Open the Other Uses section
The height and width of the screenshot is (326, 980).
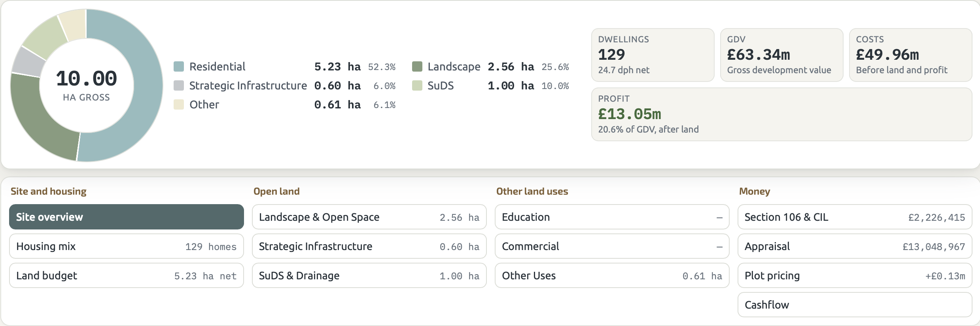(612, 275)
